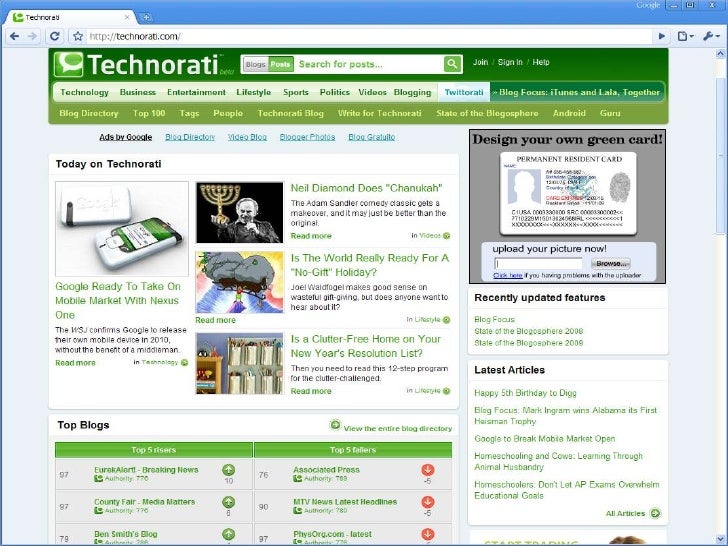Click the clutter-free home thumbnail
The height and width of the screenshot is (546, 728).
click(240, 364)
